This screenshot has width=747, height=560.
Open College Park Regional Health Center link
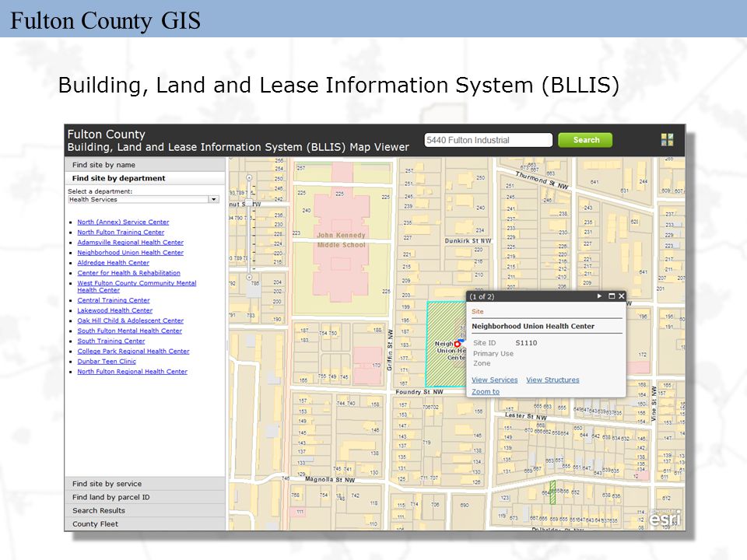[133, 352]
